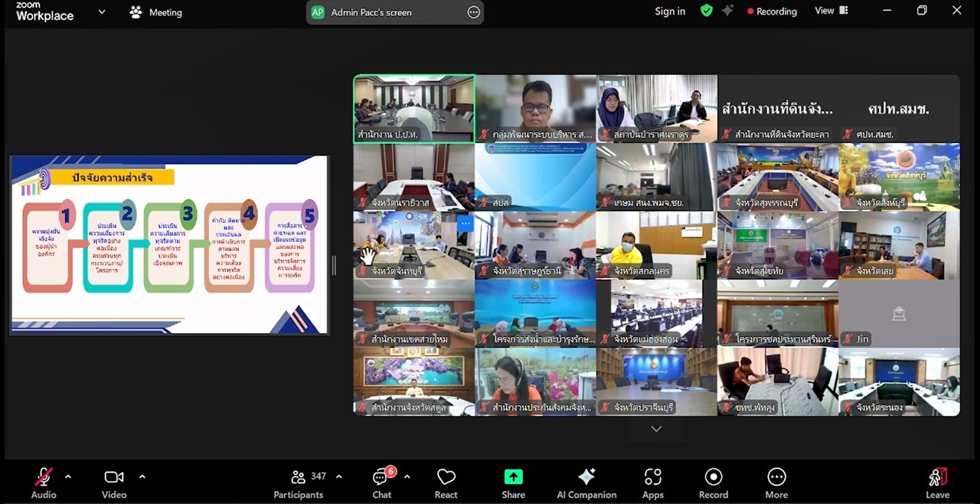The height and width of the screenshot is (504, 980).
Task: Click the red Recording indicator
Action: pyautogui.click(x=772, y=11)
